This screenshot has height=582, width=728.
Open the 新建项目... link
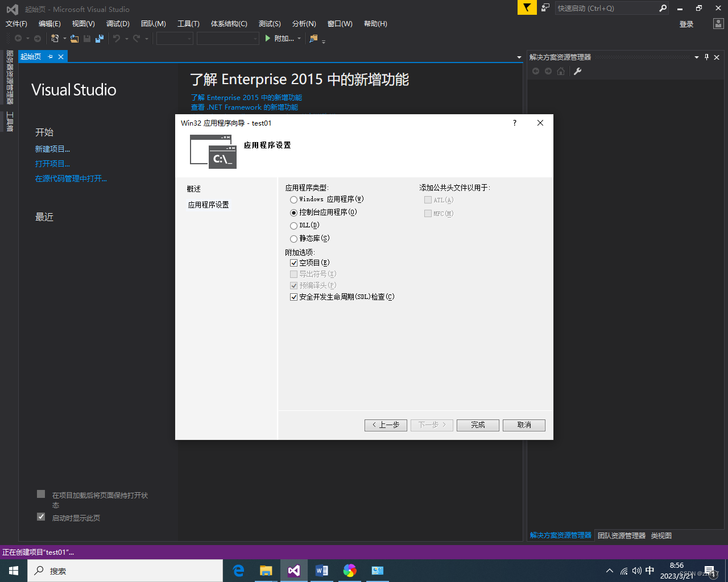point(52,148)
